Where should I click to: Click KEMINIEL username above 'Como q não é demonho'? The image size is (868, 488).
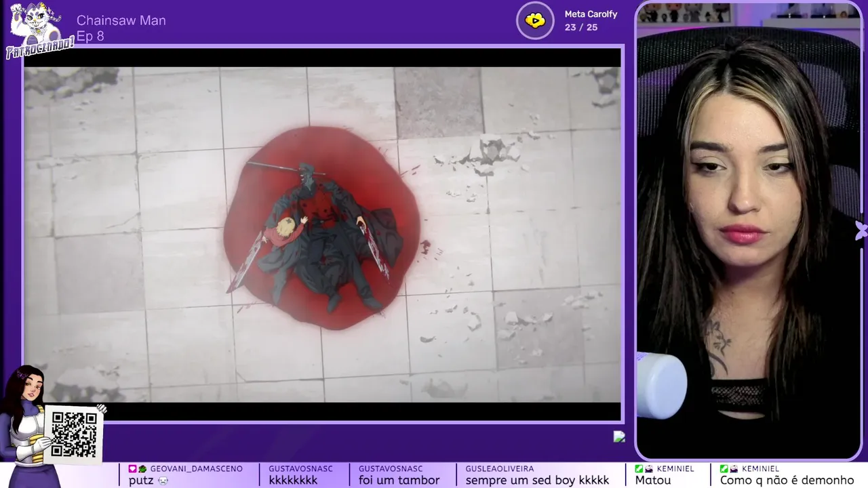(x=761, y=469)
